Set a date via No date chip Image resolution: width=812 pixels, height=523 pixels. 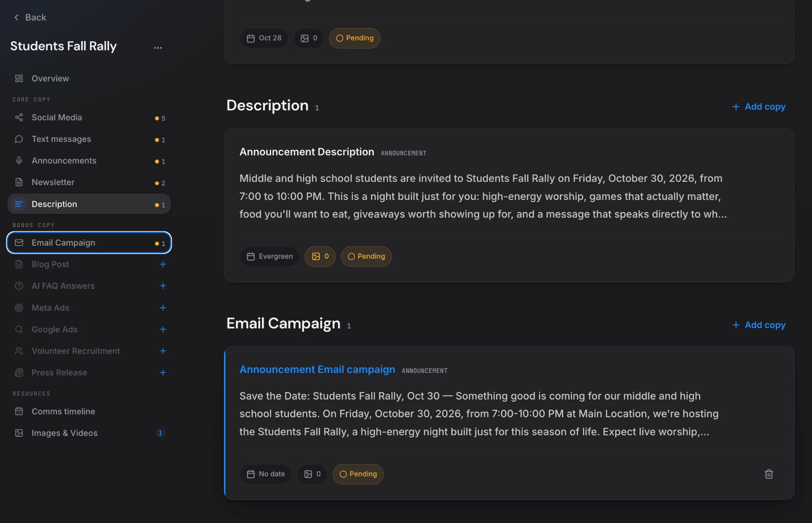[x=266, y=474]
